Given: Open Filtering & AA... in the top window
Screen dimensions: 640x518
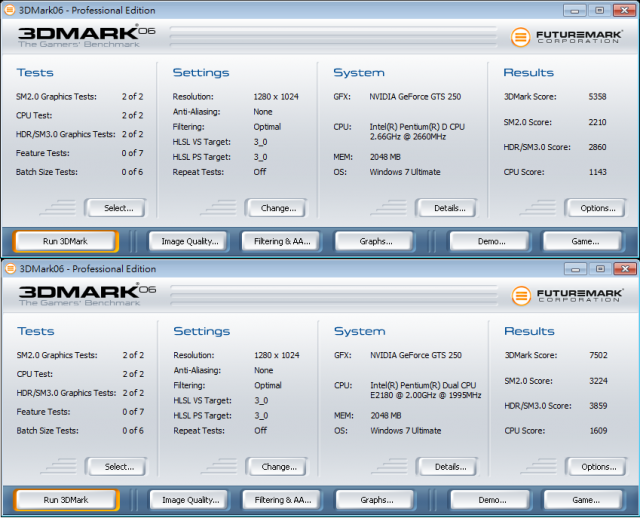Looking at the screenshot, I should point(282,241).
